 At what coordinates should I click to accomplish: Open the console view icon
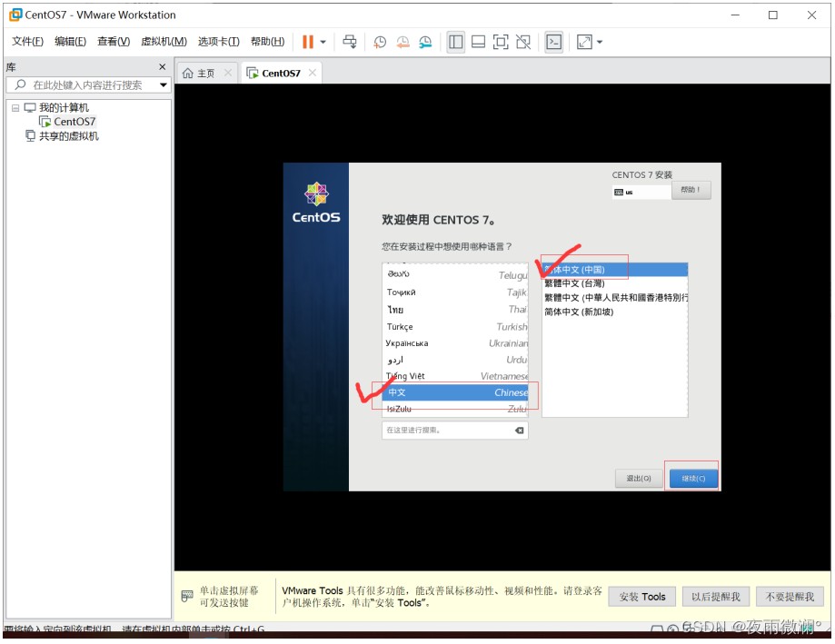[x=554, y=42]
